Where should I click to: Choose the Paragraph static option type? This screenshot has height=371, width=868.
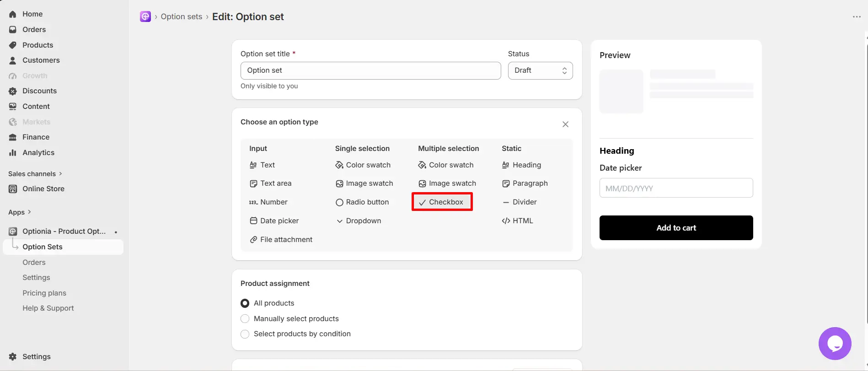(x=525, y=183)
